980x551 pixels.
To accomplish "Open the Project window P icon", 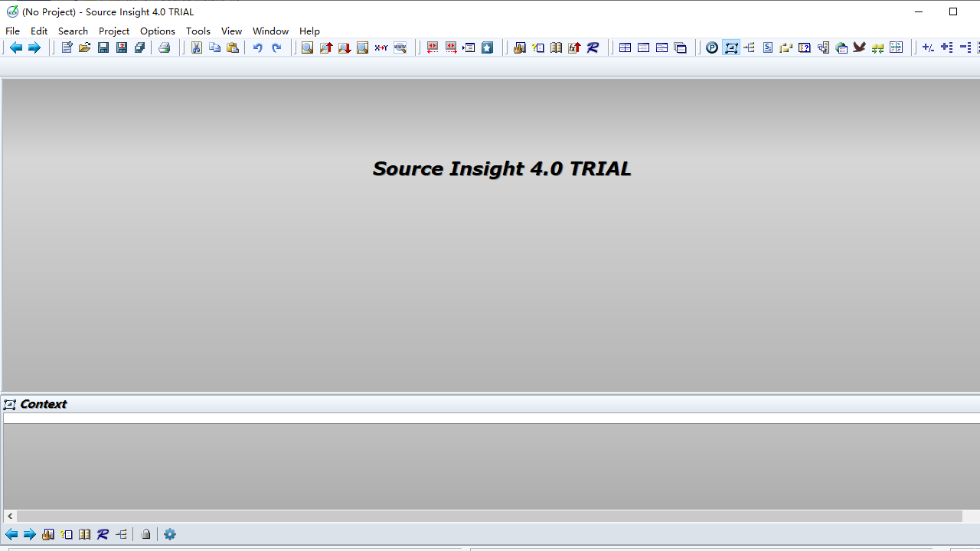I will pyautogui.click(x=712, y=47).
